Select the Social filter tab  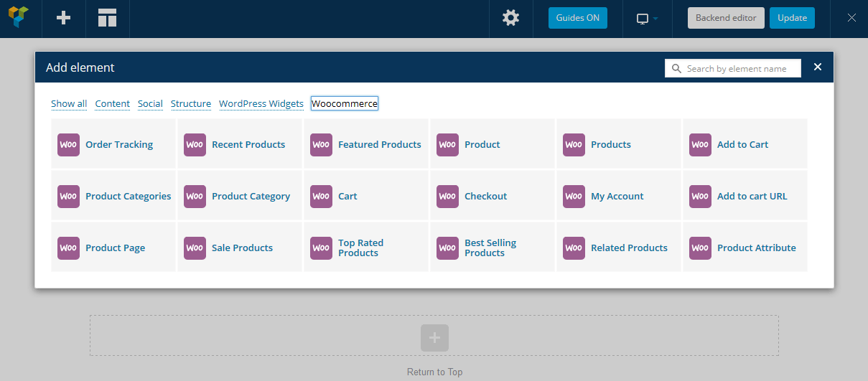coord(150,103)
